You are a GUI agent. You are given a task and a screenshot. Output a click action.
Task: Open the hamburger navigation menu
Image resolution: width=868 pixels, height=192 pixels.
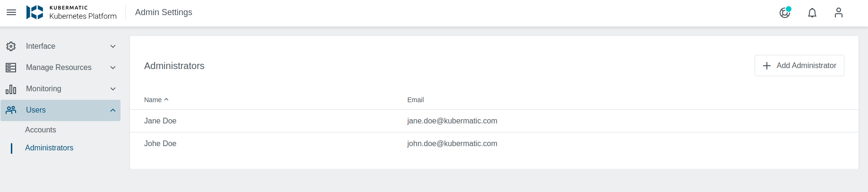tap(11, 12)
